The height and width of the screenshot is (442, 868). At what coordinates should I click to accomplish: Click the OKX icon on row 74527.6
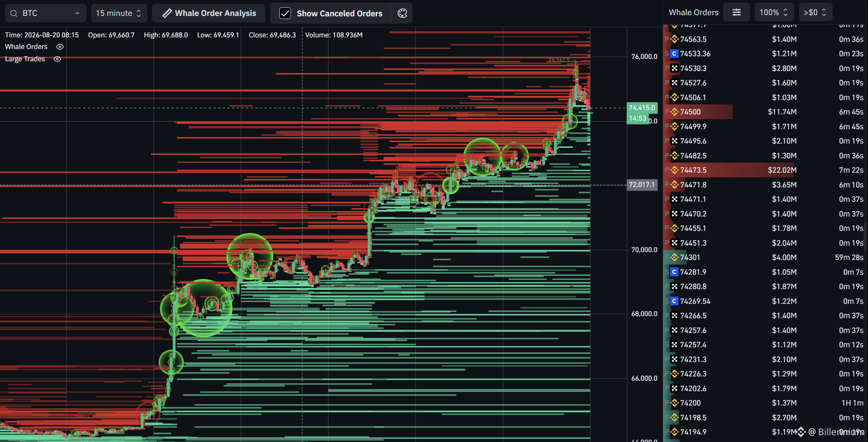[674, 83]
